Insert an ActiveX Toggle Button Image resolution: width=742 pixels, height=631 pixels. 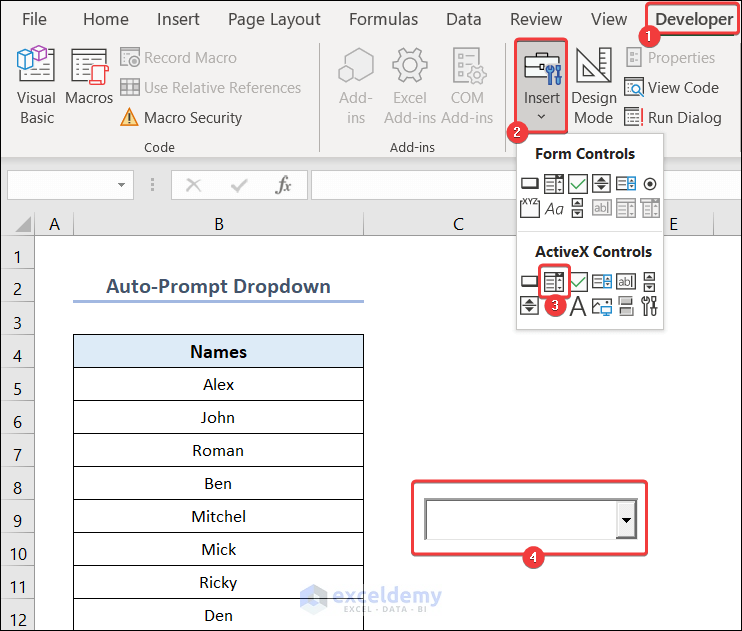[x=626, y=306]
